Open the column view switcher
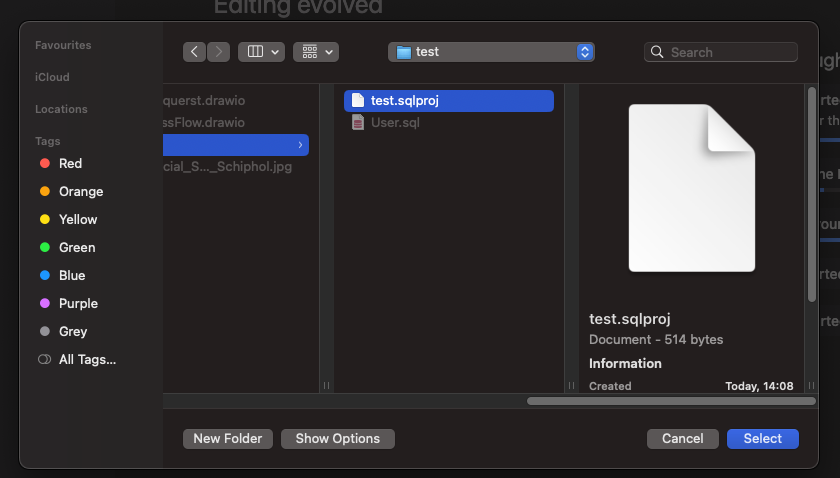This screenshot has height=478, width=840. coord(261,52)
